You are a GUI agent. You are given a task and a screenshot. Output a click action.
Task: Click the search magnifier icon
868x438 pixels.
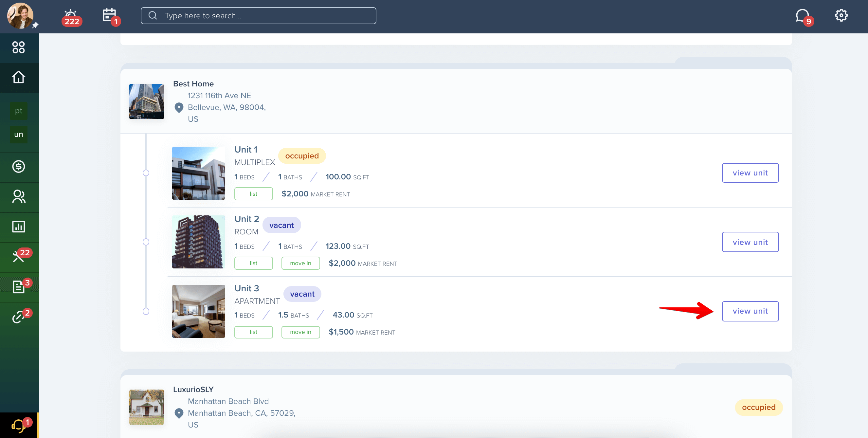click(x=153, y=15)
